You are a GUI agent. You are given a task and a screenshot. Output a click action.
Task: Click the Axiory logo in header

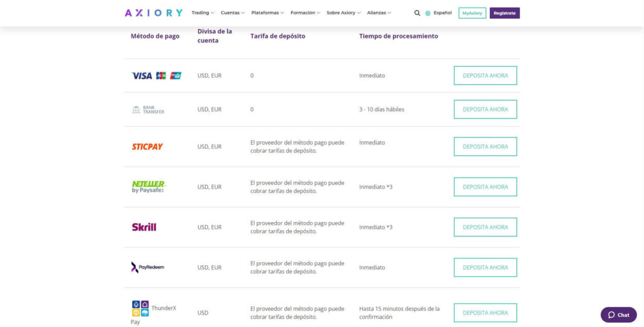pyautogui.click(x=153, y=13)
